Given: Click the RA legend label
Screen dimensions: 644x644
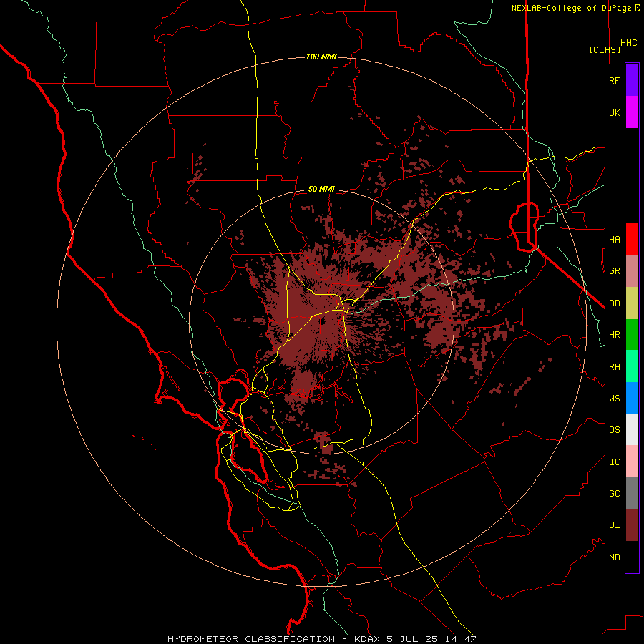Looking at the screenshot, I should [615, 367].
